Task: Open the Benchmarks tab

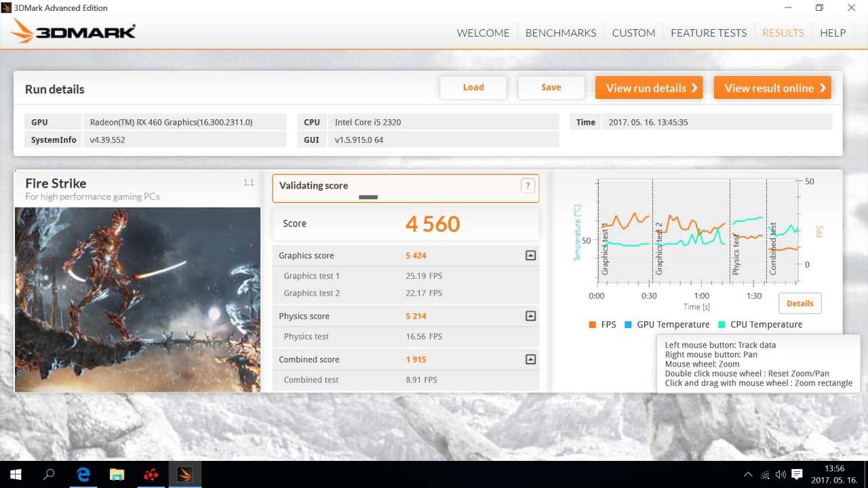Action: pyautogui.click(x=561, y=33)
